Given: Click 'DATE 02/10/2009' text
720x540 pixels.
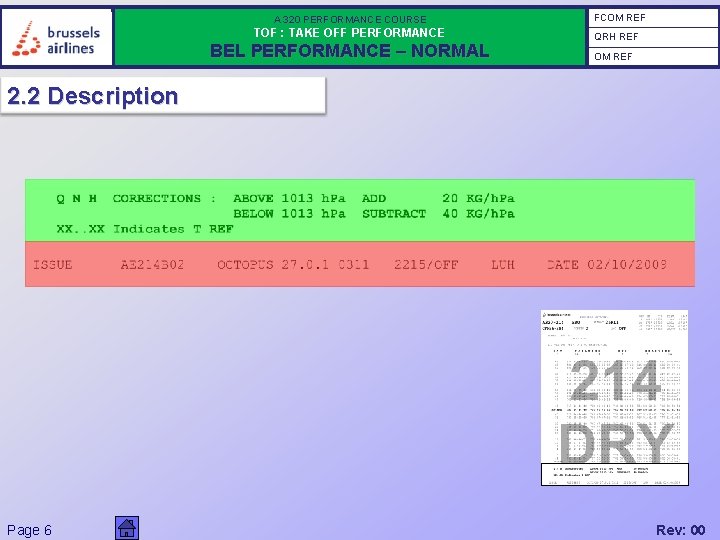Looking at the screenshot, I should pos(607,264).
